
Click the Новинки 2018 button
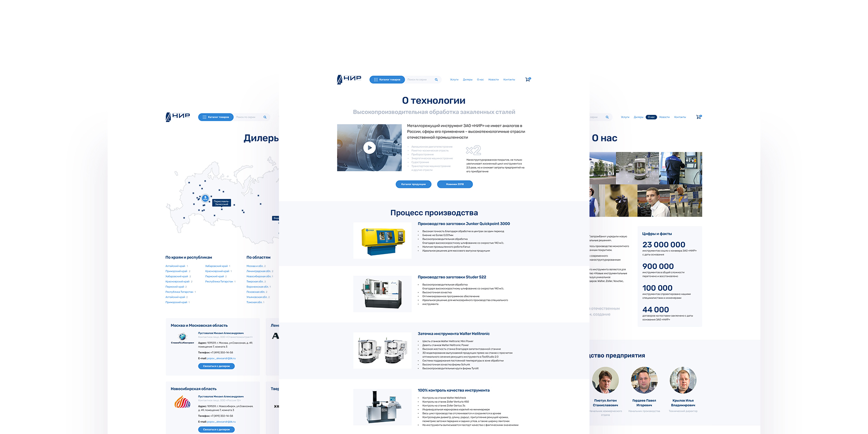pyautogui.click(x=455, y=184)
